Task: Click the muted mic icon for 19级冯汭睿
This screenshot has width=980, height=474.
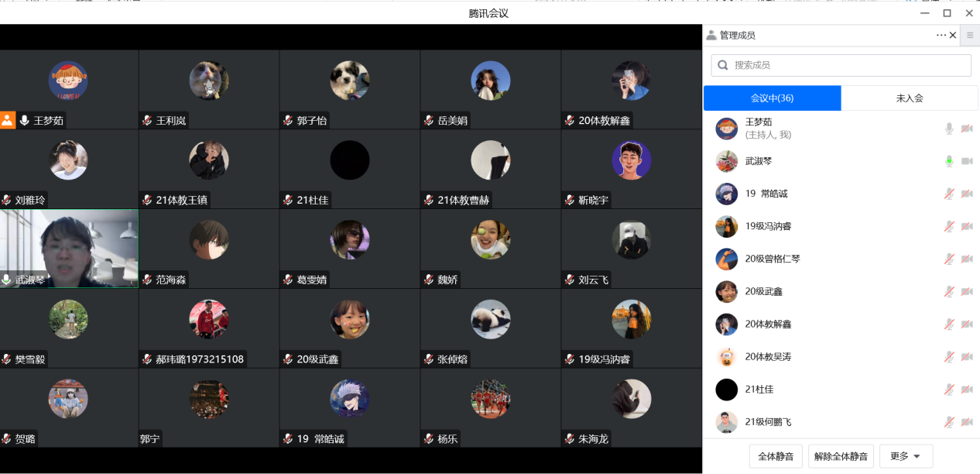Action: (949, 226)
